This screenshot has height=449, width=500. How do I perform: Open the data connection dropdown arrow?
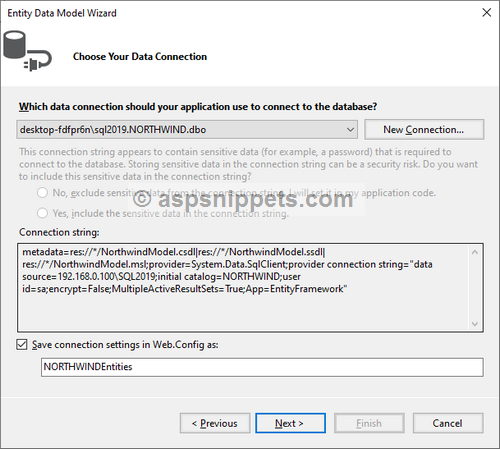[350, 129]
